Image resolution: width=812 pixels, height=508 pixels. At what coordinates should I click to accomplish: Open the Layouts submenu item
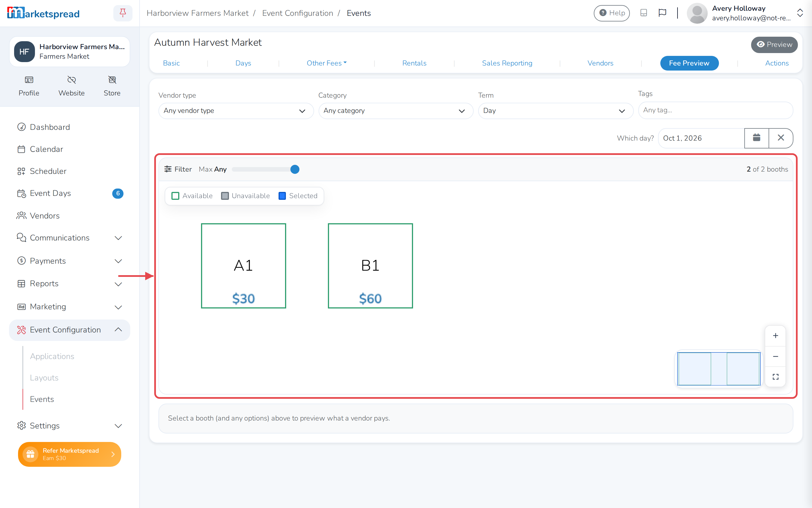[x=44, y=378]
